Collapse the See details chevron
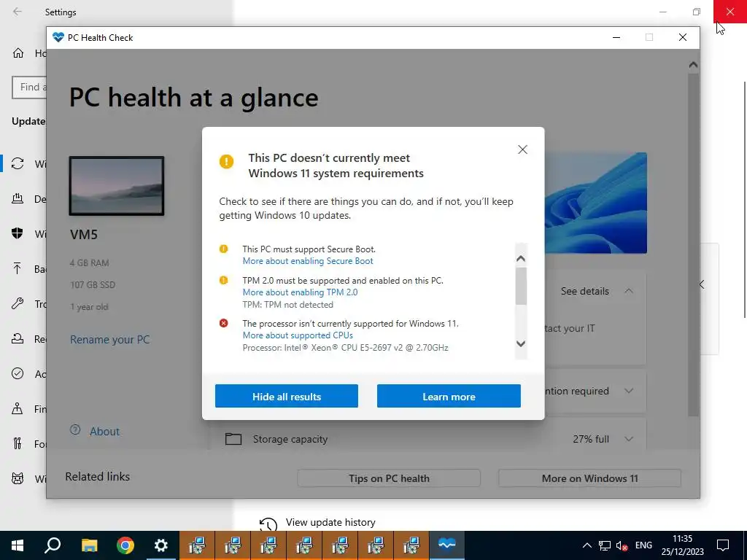 [629, 291]
